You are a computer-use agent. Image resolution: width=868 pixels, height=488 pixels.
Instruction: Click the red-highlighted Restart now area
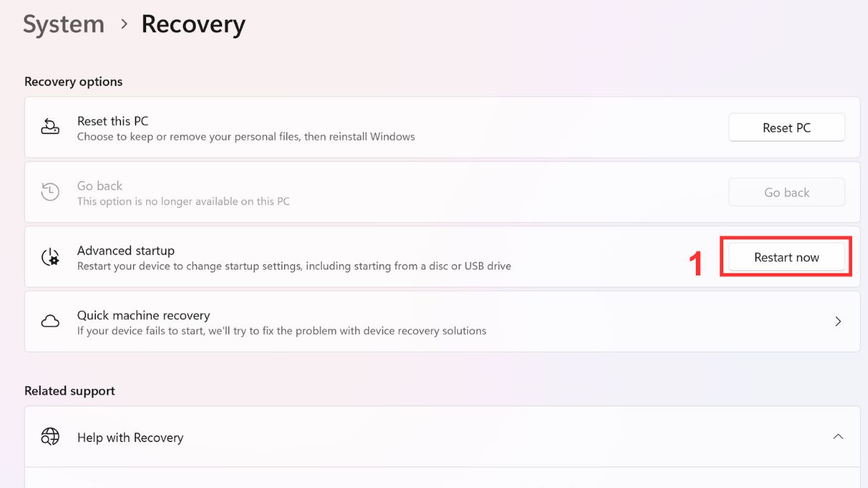coord(786,257)
